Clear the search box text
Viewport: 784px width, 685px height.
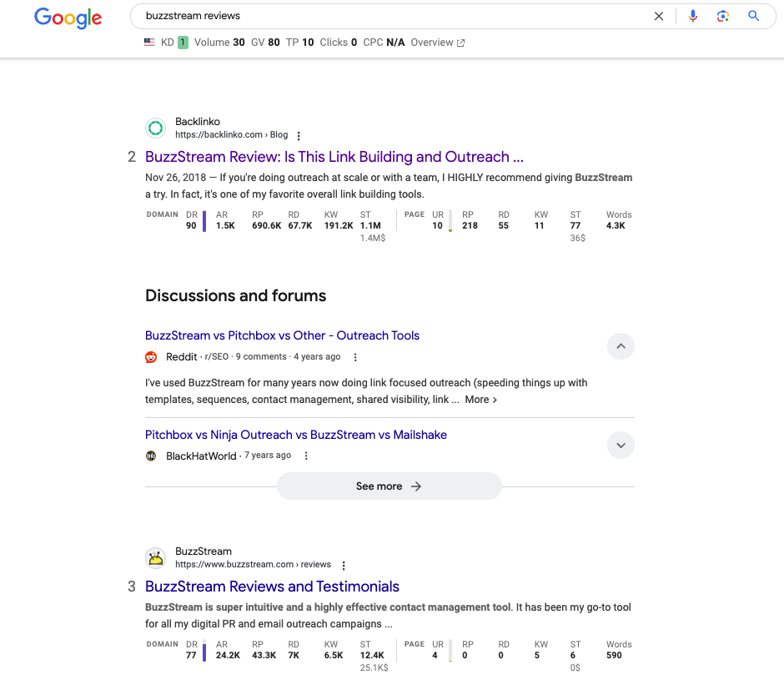(x=659, y=16)
